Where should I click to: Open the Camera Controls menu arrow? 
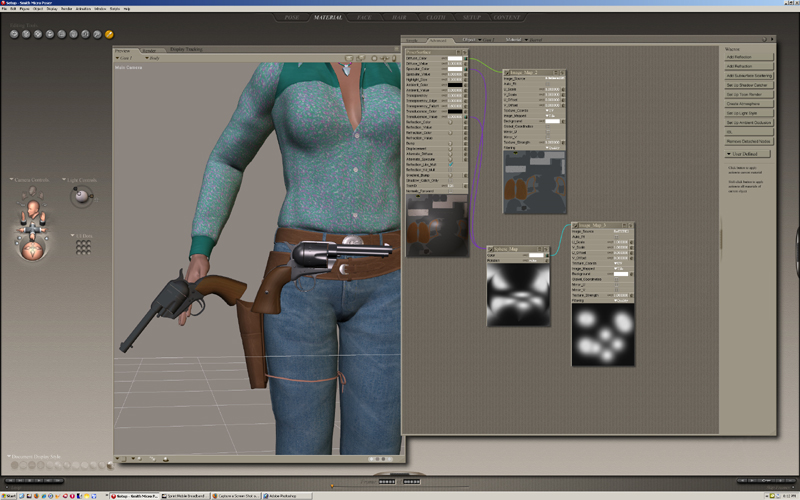click(x=11, y=180)
